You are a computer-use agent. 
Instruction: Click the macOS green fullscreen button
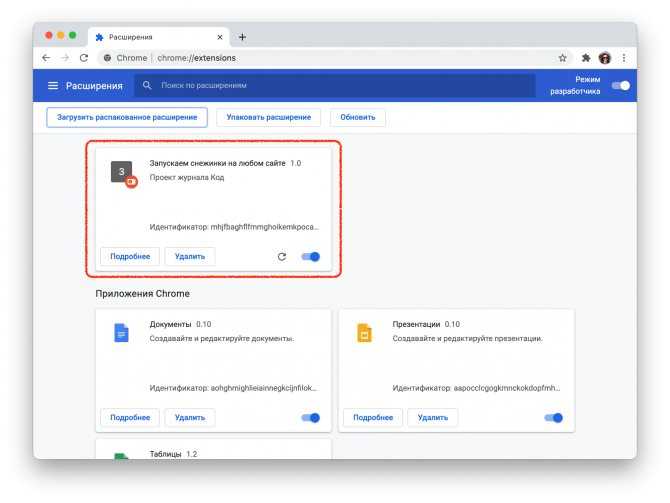pyautogui.click(x=73, y=35)
